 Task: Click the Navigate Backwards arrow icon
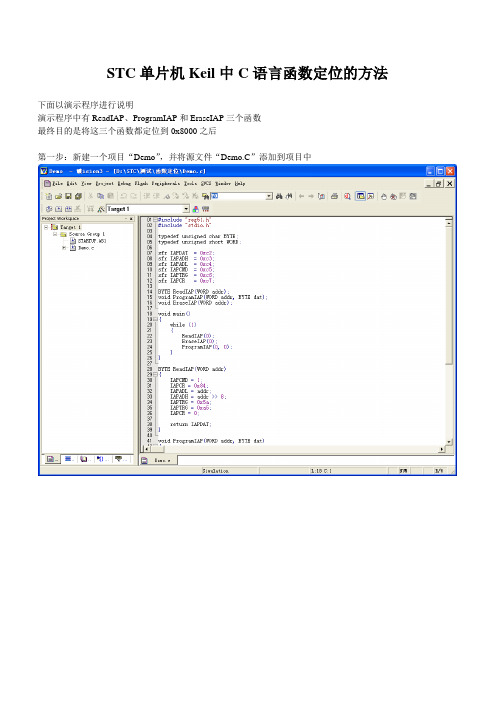[301, 196]
